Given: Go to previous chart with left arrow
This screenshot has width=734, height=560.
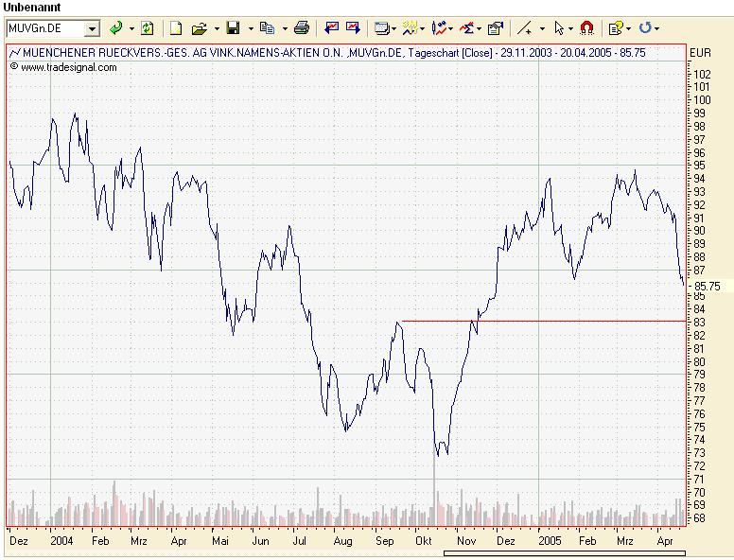Looking at the screenshot, I should 331,28.
